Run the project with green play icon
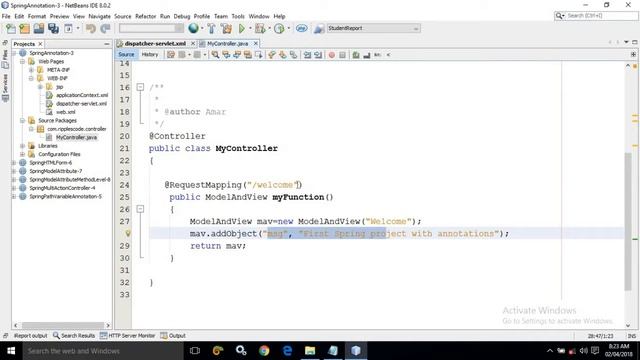Image resolution: width=640 pixels, height=360 pixels. tap(242, 28)
